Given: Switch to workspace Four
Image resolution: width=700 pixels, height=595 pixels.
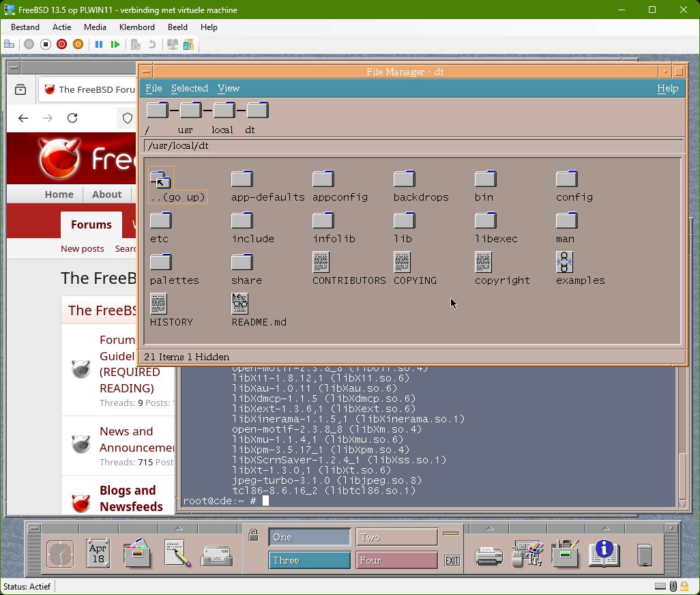Looking at the screenshot, I should [396, 560].
